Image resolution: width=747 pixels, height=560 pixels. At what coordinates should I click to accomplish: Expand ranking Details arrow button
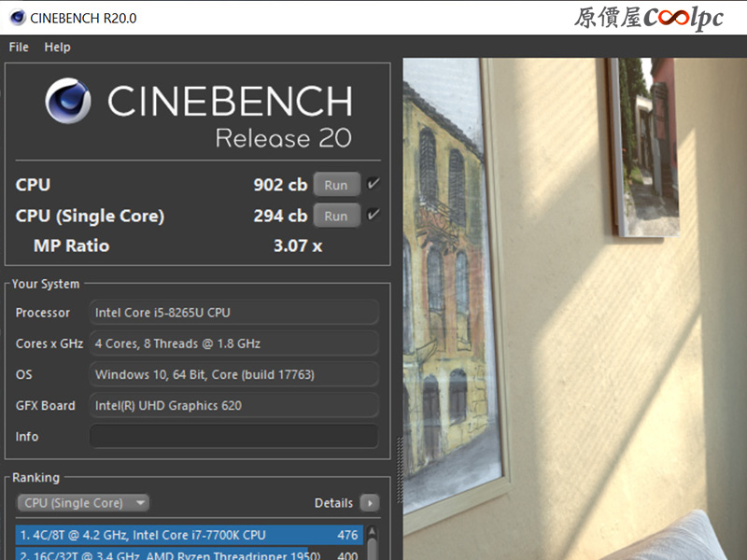(x=370, y=503)
